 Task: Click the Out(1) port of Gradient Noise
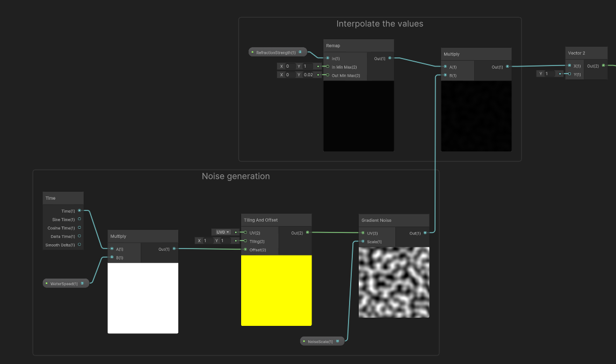click(425, 232)
